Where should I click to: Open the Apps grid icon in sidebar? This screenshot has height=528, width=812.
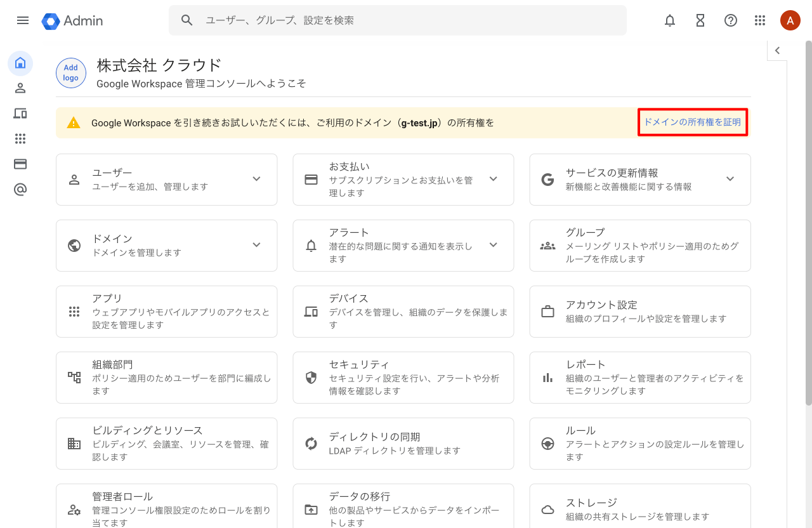pyautogui.click(x=20, y=139)
